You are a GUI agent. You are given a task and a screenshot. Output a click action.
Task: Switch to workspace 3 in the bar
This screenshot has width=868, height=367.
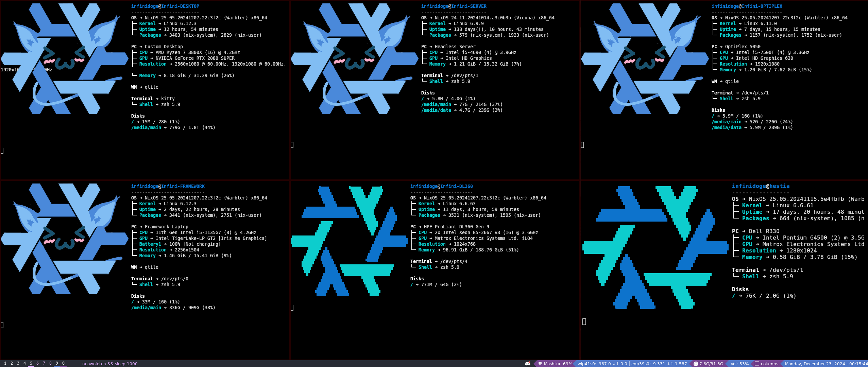coord(18,363)
